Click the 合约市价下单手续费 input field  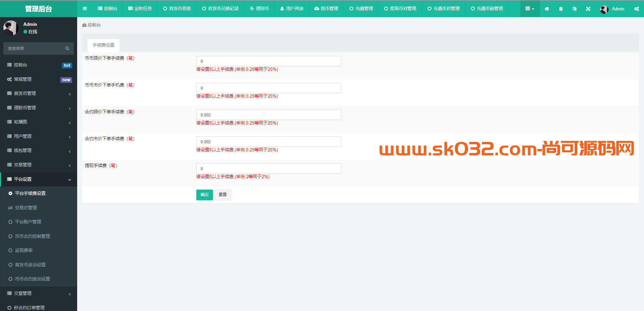pos(268,142)
